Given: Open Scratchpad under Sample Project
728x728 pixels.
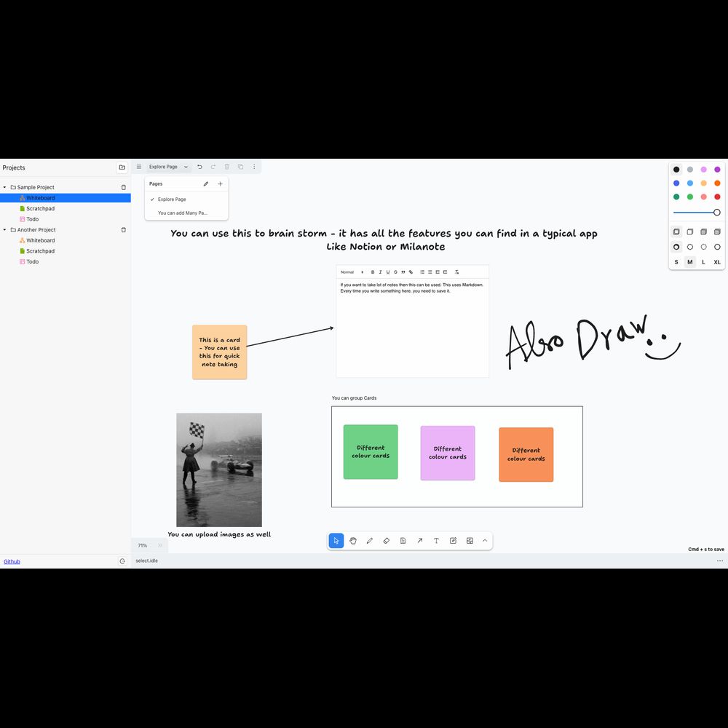Looking at the screenshot, I should tap(40, 208).
